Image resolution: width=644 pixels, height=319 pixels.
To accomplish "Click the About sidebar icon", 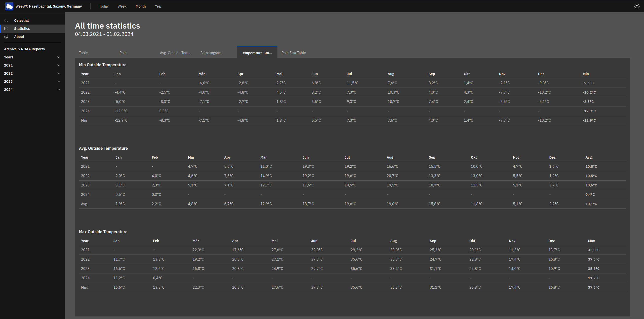I will coord(6,36).
